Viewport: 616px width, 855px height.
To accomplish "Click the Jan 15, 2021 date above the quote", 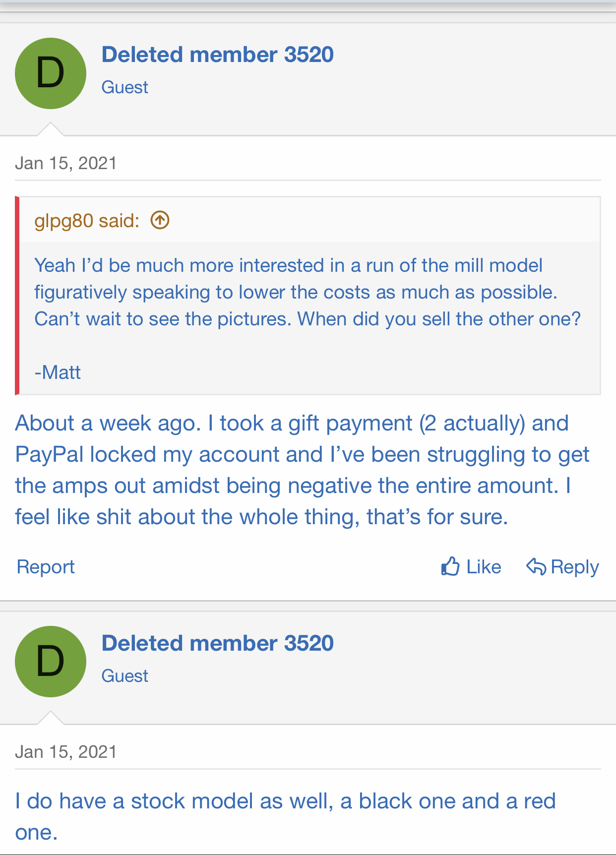I will tap(66, 163).
